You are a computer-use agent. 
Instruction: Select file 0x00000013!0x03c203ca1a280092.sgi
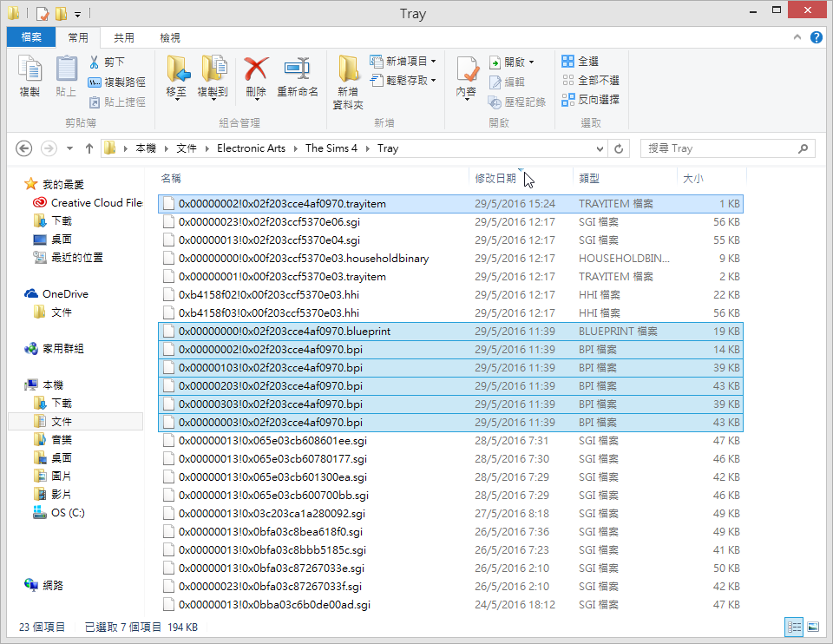pos(450,514)
